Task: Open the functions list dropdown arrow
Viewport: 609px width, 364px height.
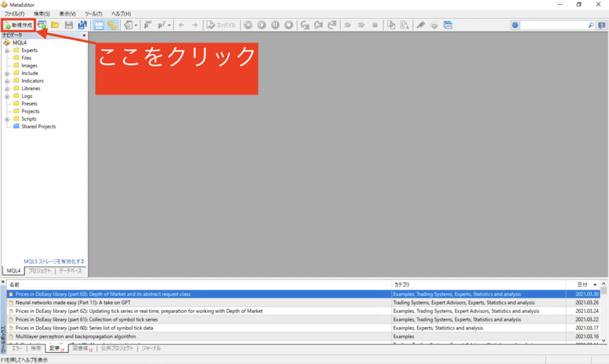Action: click(169, 25)
